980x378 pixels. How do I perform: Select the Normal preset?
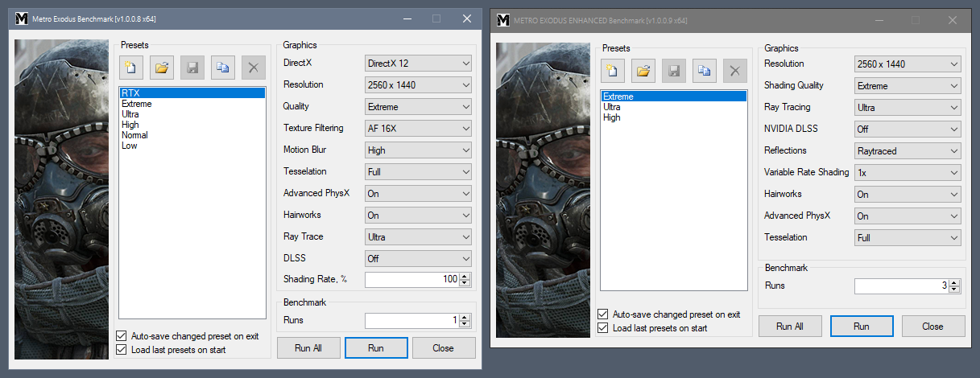pyautogui.click(x=192, y=135)
